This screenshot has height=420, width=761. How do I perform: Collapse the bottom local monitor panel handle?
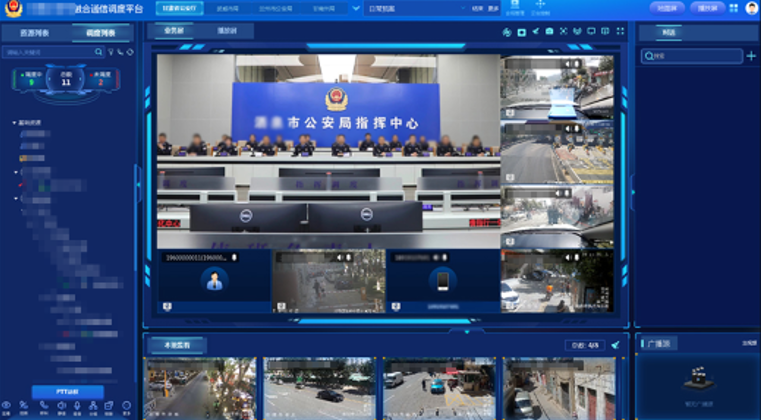pos(466,332)
